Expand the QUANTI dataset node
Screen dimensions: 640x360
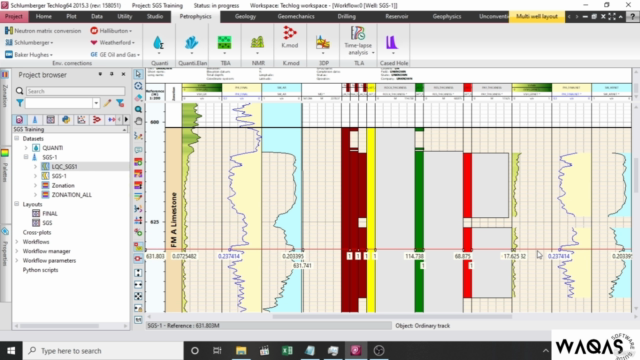(26, 148)
